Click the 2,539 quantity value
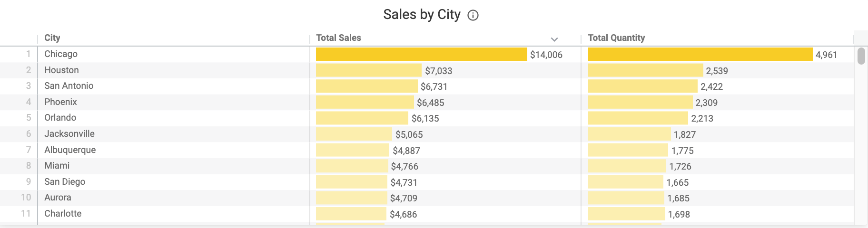Image resolution: width=868 pixels, height=228 pixels. [717, 71]
